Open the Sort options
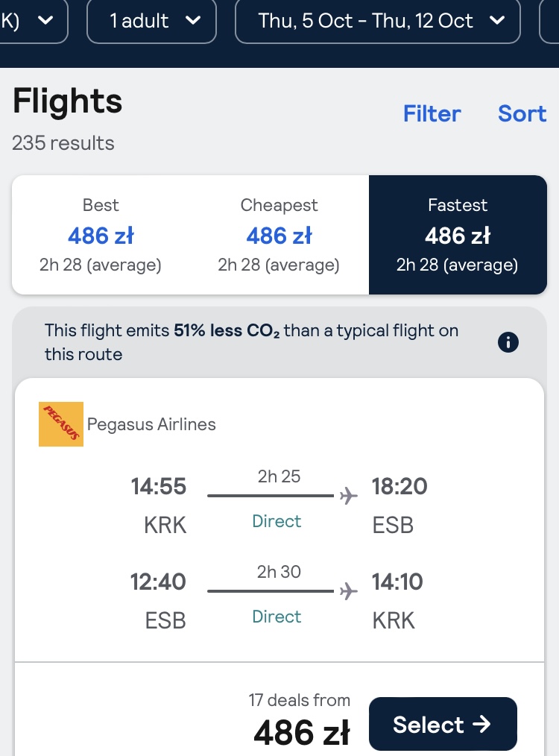Screen dimensions: 559x756 pos(522,114)
